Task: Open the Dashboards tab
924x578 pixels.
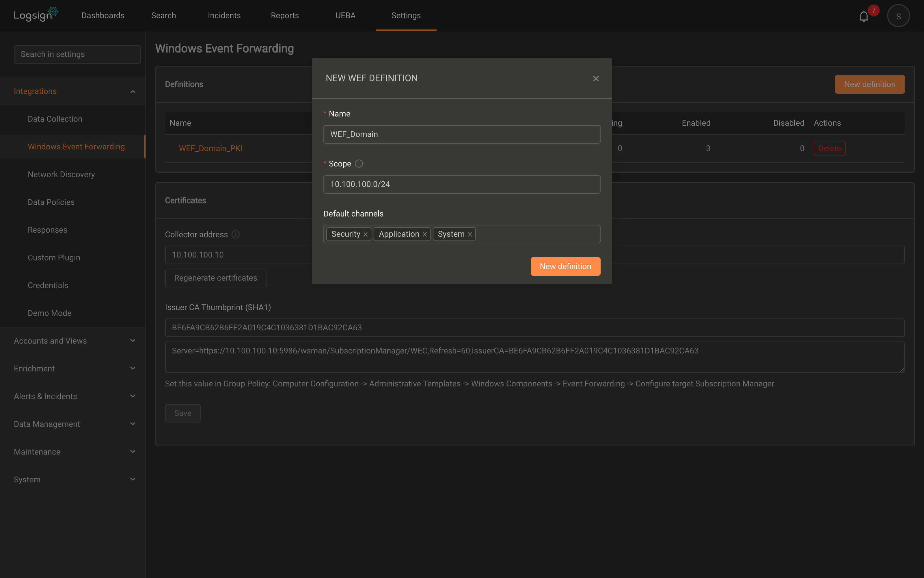Action: (103, 16)
